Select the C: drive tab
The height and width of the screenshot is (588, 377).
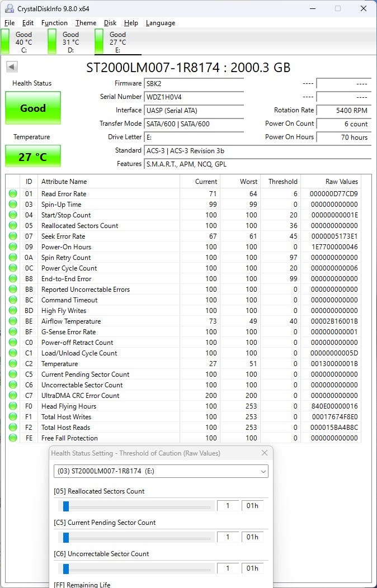23,42
